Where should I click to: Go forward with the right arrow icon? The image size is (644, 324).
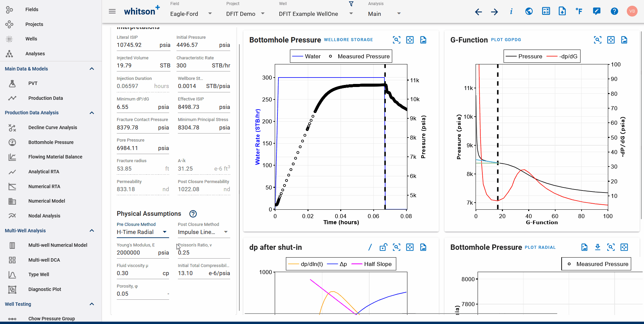(x=494, y=12)
